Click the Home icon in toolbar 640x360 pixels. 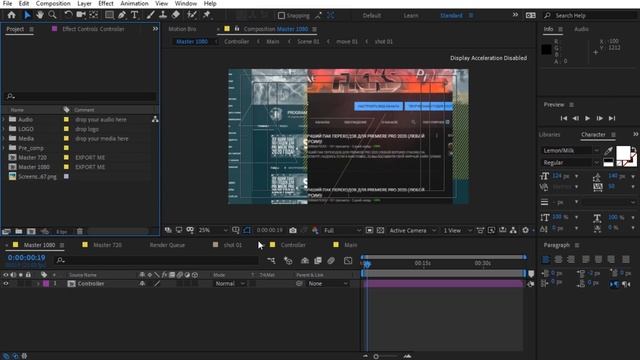11,15
